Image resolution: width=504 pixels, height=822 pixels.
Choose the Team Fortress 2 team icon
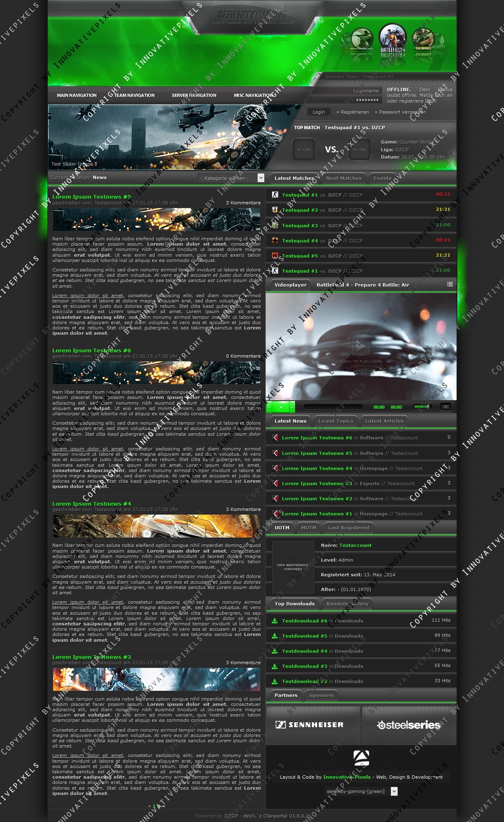click(423, 39)
